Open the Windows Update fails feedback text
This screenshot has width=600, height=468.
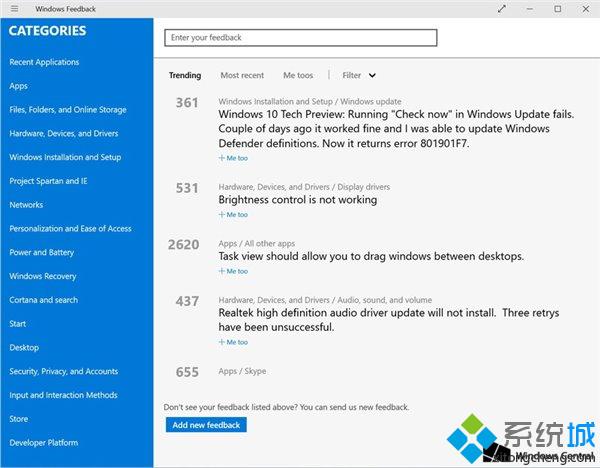[x=396, y=129]
